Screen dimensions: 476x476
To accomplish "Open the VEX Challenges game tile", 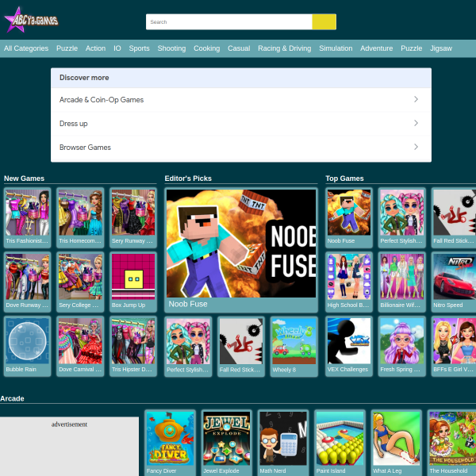I will [349, 346].
